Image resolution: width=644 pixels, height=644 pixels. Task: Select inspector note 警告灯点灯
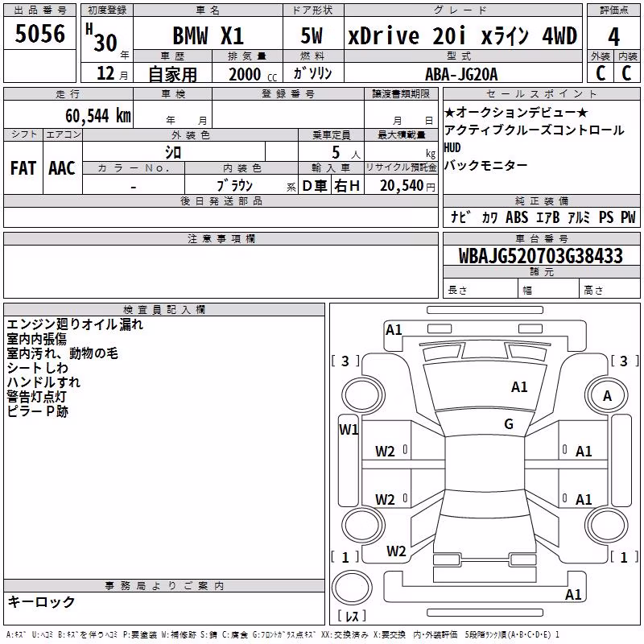click(36, 396)
